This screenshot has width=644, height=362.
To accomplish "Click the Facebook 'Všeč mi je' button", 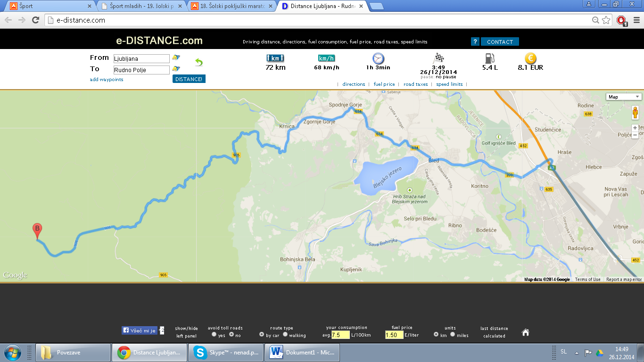I will click(140, 330).
